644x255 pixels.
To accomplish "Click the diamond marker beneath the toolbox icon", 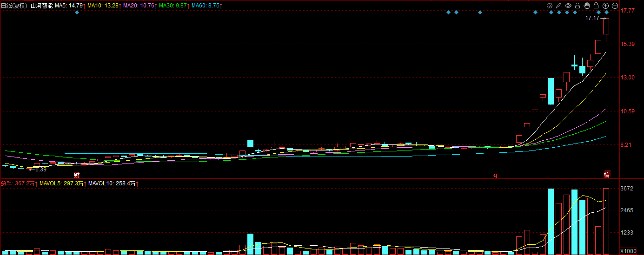I will coord(575,13).
